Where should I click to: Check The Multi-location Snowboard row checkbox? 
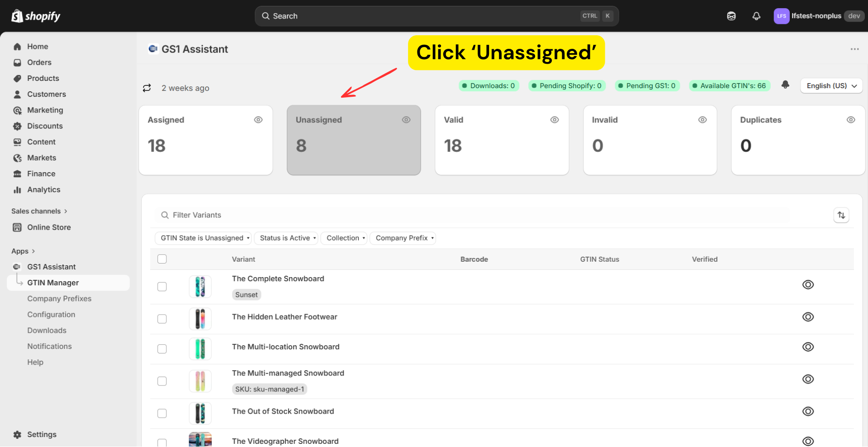click(162, 348)
